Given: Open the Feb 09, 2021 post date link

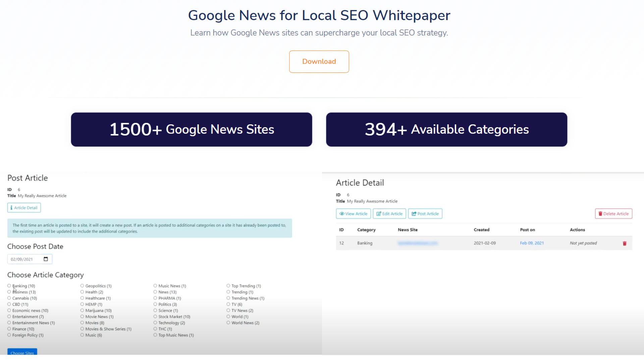Looking at the screenshot, I should click(532, 243).
